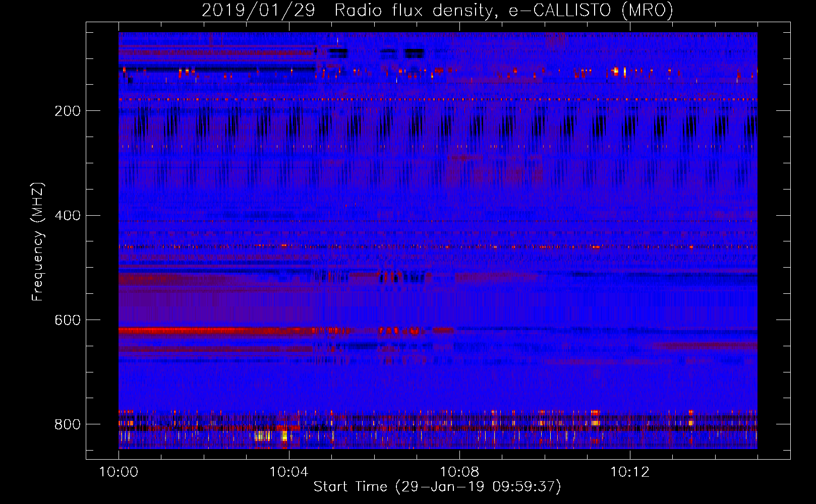
Task: Click the 'Frequency (MHZ)' axis label
Action: pyautogui.click(x=38, y=241)
